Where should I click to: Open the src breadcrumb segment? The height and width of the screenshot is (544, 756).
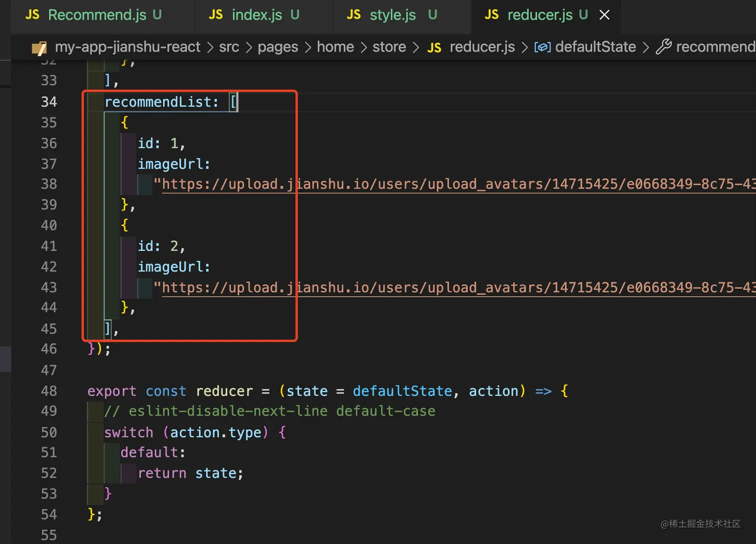229,47
